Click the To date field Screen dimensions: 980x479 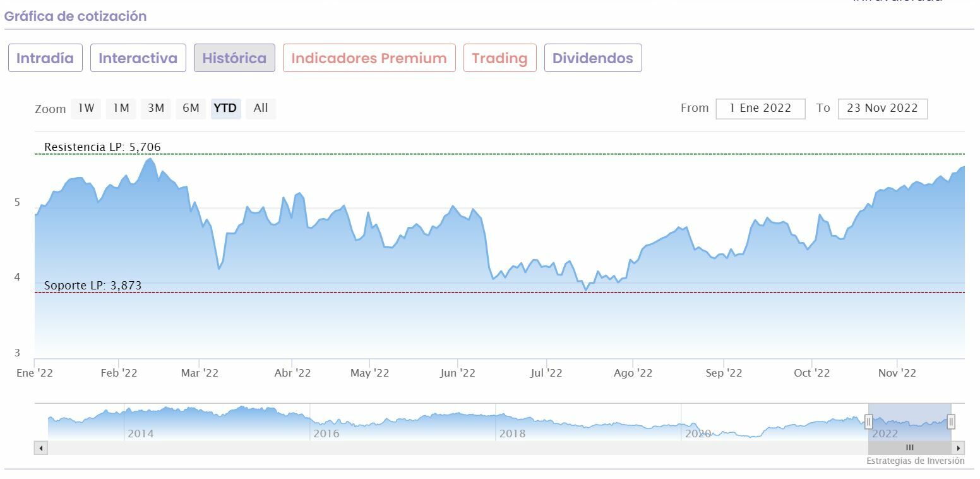tap(882, 108)
